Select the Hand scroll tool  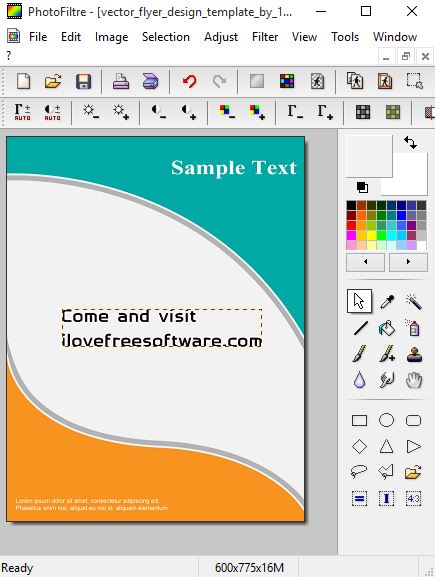pyautogui.click(x=414, y=380)
